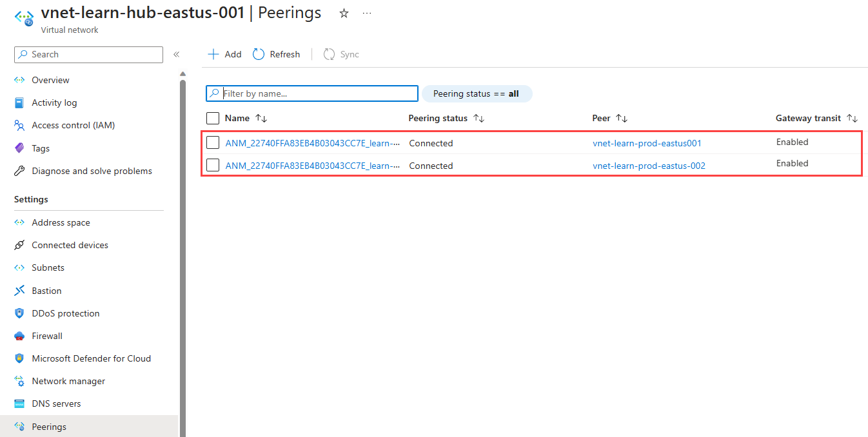Open Access control (IAM)

click(73, 125)
